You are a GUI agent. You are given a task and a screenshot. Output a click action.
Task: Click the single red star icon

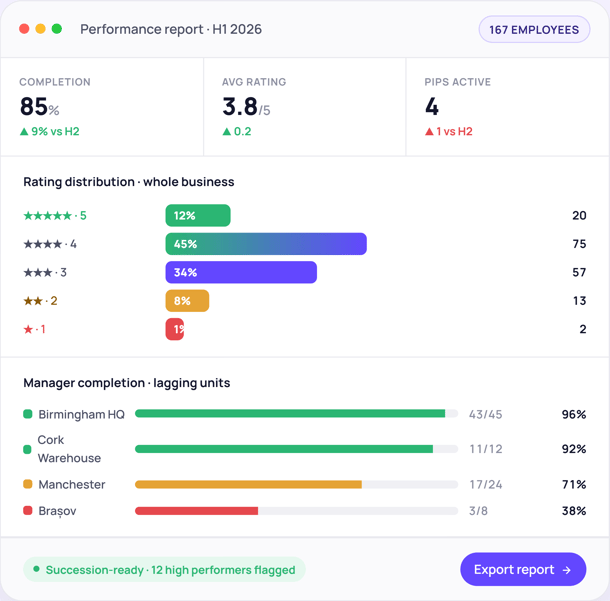[x=28, y=329]
